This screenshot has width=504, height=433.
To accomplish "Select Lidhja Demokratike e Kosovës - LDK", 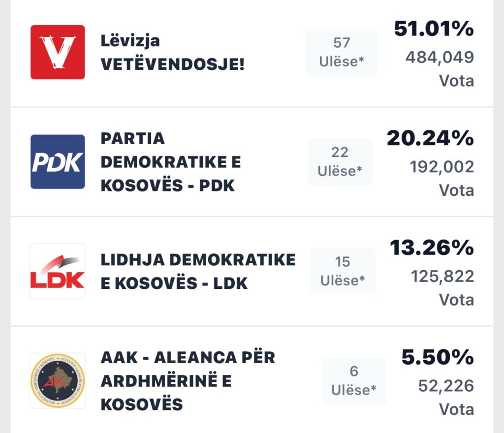I will pyautogui.click(x=198, y=271).
